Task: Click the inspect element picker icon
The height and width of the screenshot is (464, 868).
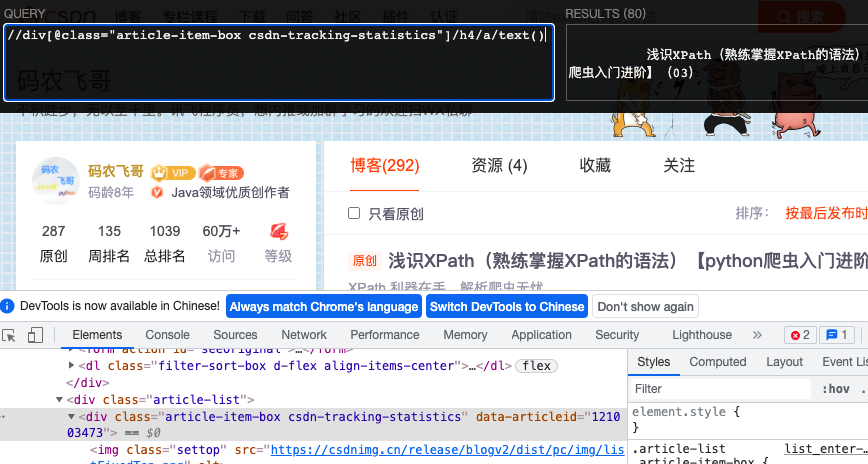Action: [9, 335]
